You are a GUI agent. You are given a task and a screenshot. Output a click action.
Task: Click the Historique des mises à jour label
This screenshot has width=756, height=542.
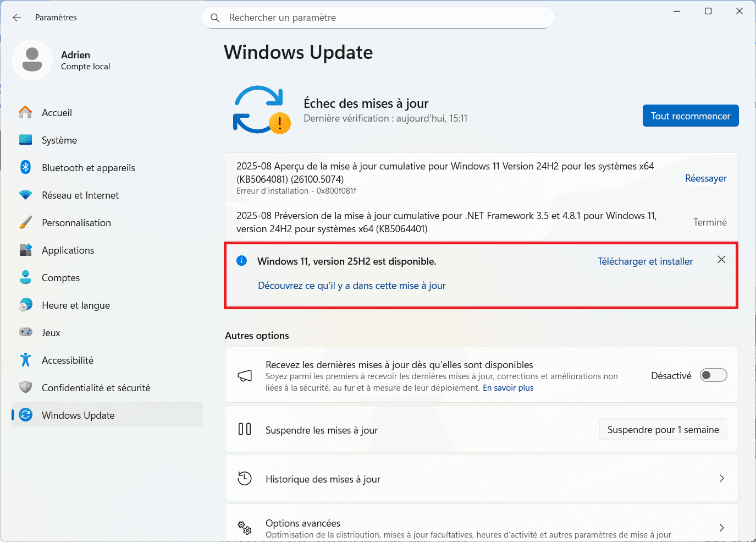[323, 479]
